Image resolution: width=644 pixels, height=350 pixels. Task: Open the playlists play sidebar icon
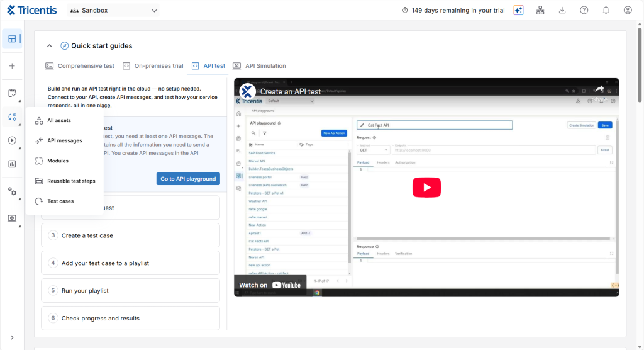[x=13, y=140]
